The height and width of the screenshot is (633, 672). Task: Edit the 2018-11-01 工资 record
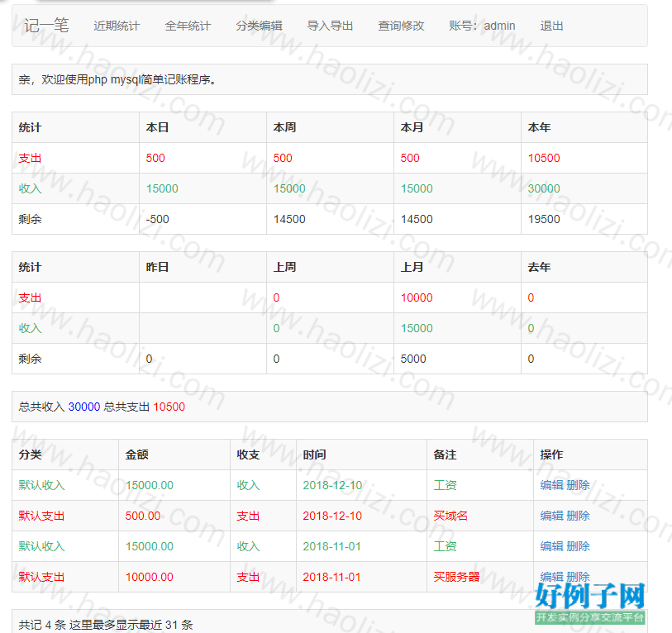click(551, 546)
